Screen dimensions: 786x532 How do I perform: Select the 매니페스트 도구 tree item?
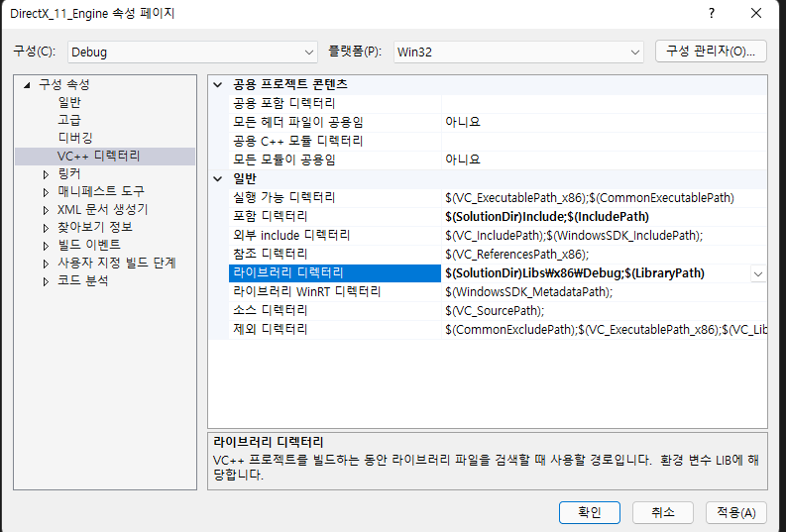click(x=101, y=191)
